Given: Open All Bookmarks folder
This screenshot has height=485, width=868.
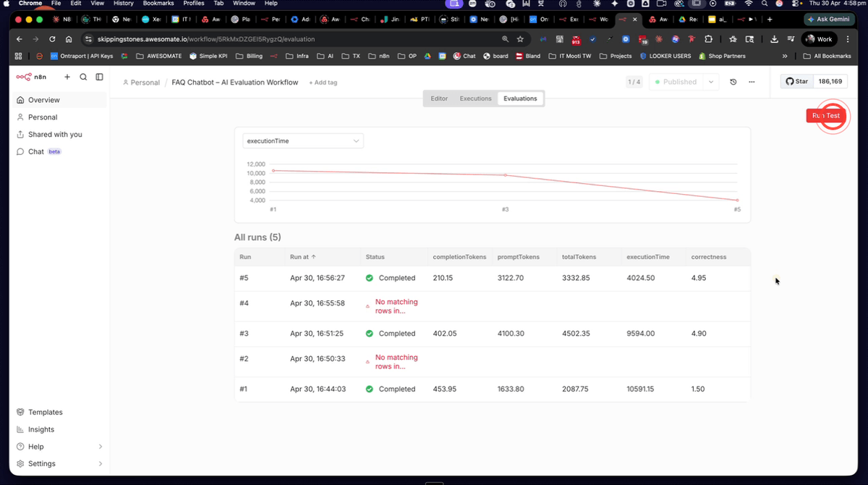Looking at the screenshot, I should point(827,56).
